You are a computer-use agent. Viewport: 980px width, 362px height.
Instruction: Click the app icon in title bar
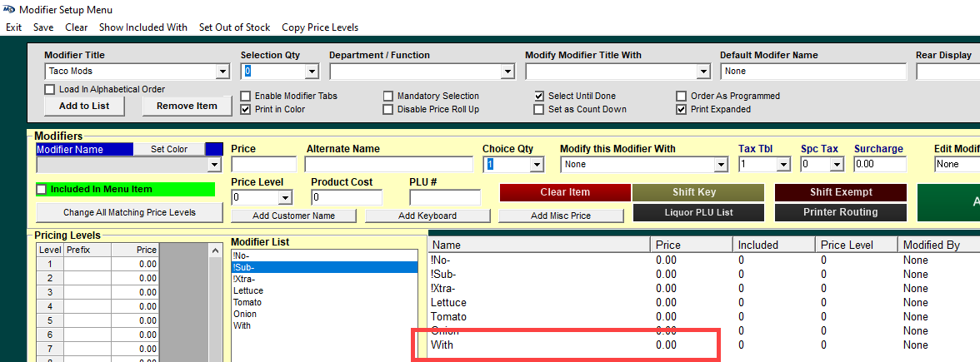pos(8,9)
